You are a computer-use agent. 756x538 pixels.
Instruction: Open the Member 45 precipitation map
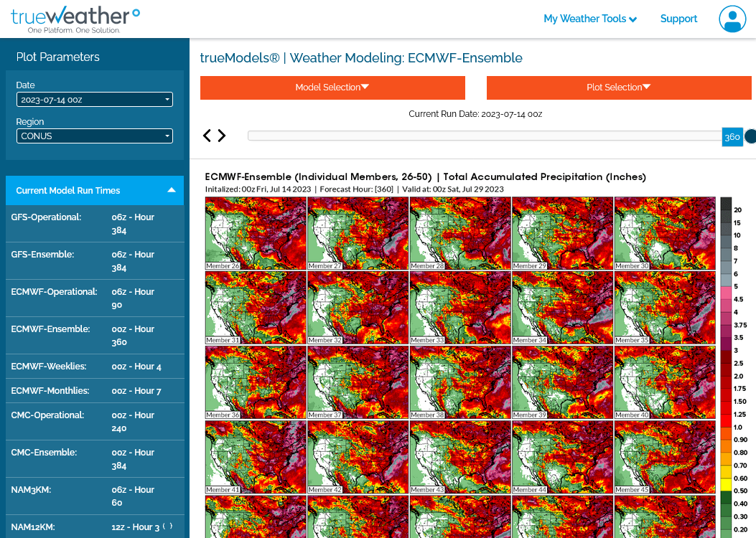pos(665,457)
